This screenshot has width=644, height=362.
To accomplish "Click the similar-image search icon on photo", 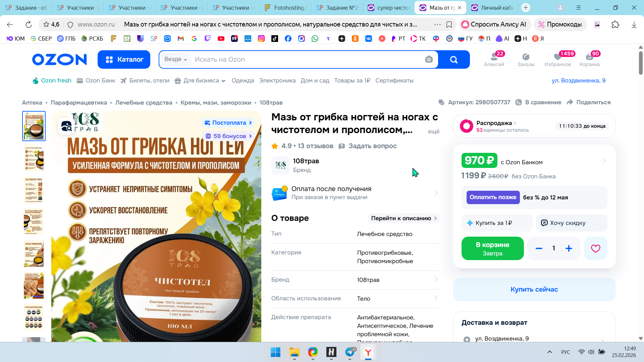I will point(66,126).
